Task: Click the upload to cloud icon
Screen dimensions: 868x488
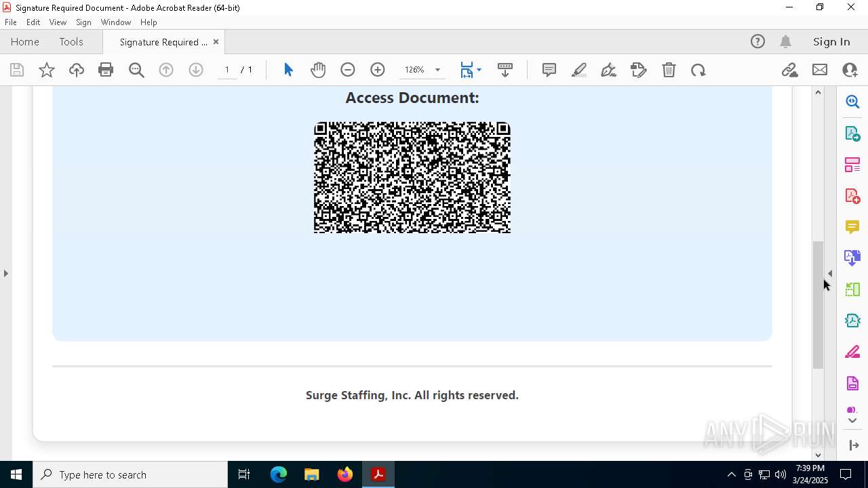Action: click(77, 70)
